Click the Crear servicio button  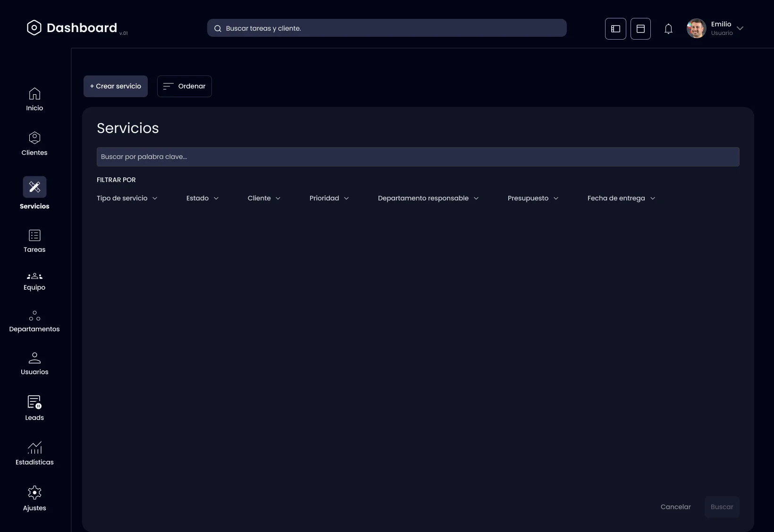pyautogui.click(x=116, y=86)
